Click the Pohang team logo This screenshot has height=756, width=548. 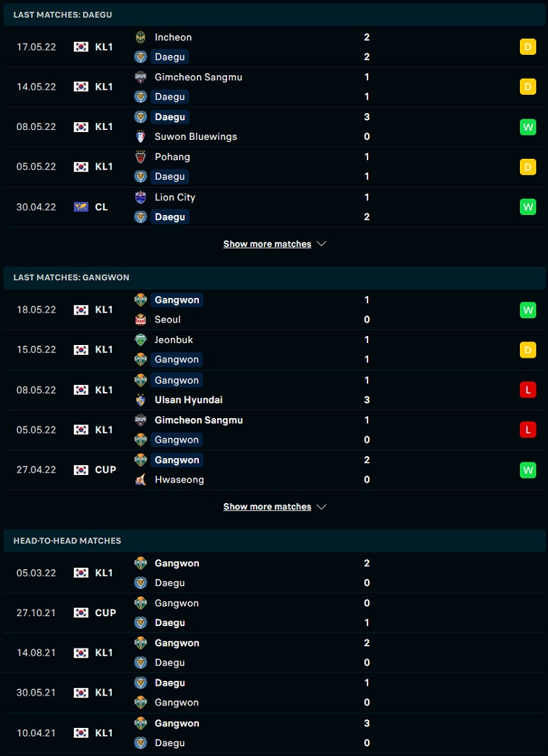coord(141,157)
